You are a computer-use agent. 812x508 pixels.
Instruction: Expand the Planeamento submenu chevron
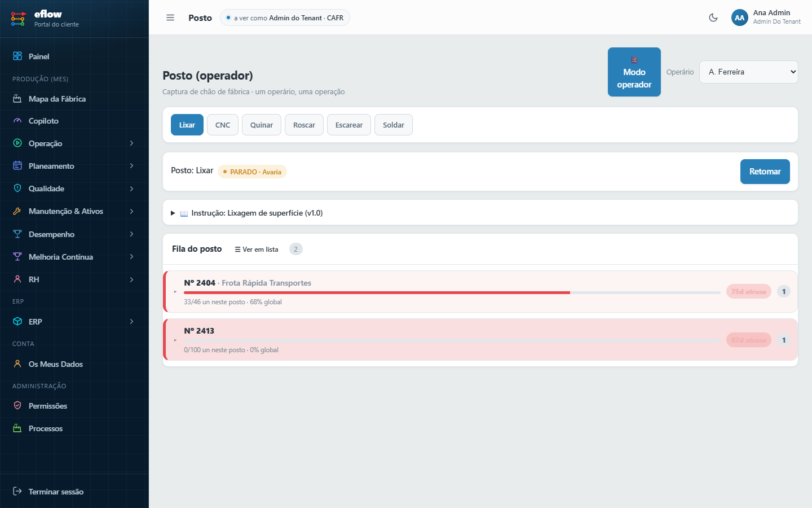131,166
